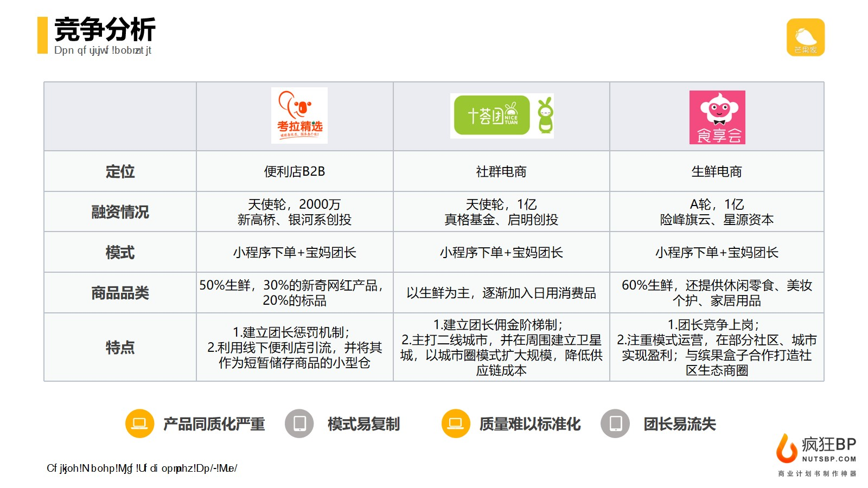The height and width of the screenshot is (488, 868).
Task: Click the 疯狂BP flame logo
Action: tap(787, 448)
